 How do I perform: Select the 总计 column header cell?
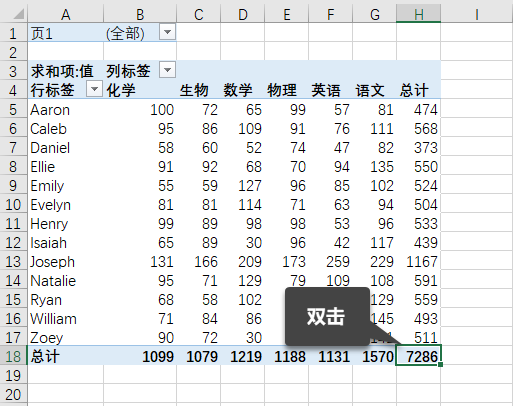(418, 90)
